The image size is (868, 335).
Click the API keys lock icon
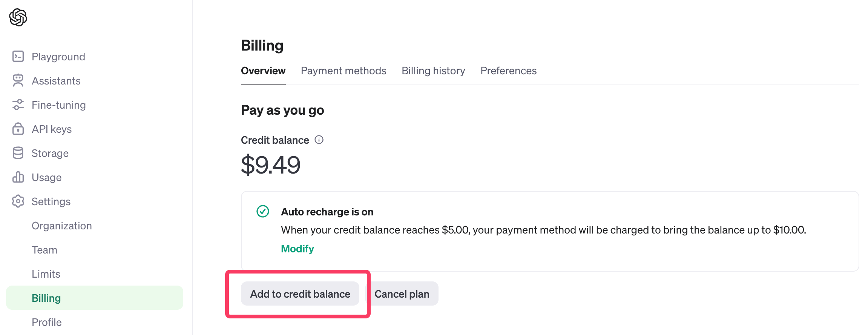click(18, 129)
